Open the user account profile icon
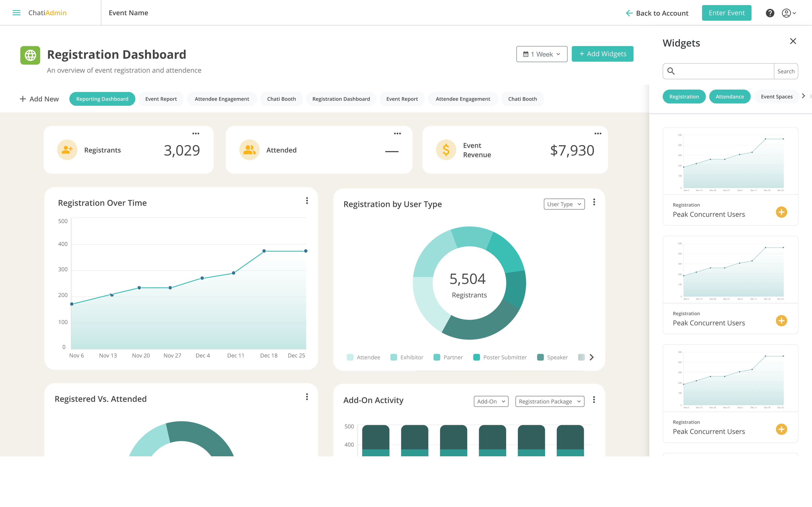The width and height of the screenshot is (812, 507). click(786, 13)
